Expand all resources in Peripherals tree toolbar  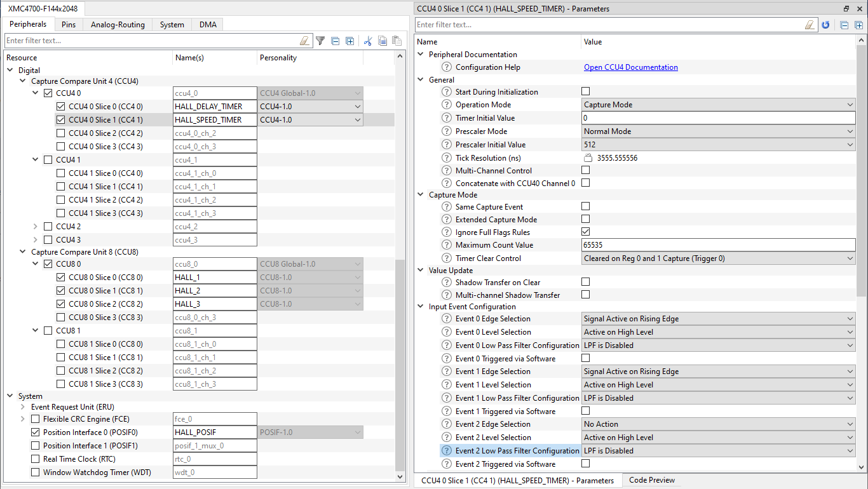click(x=349, y=41)
